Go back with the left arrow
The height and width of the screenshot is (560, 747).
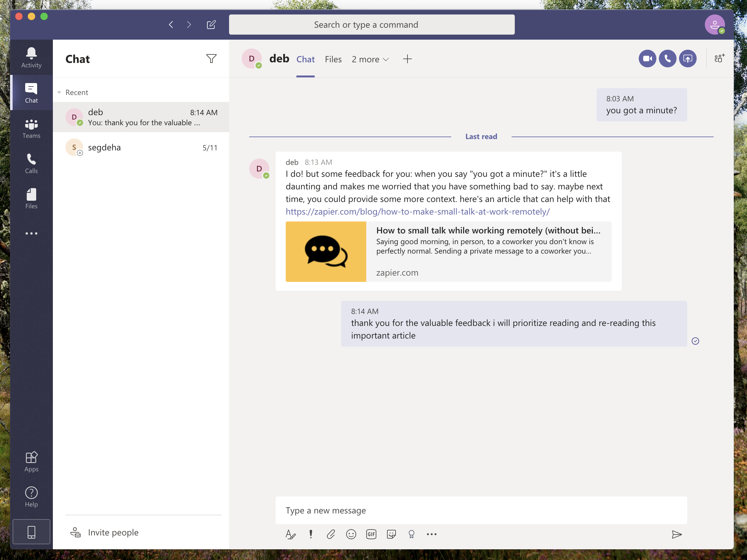point(171,25)
